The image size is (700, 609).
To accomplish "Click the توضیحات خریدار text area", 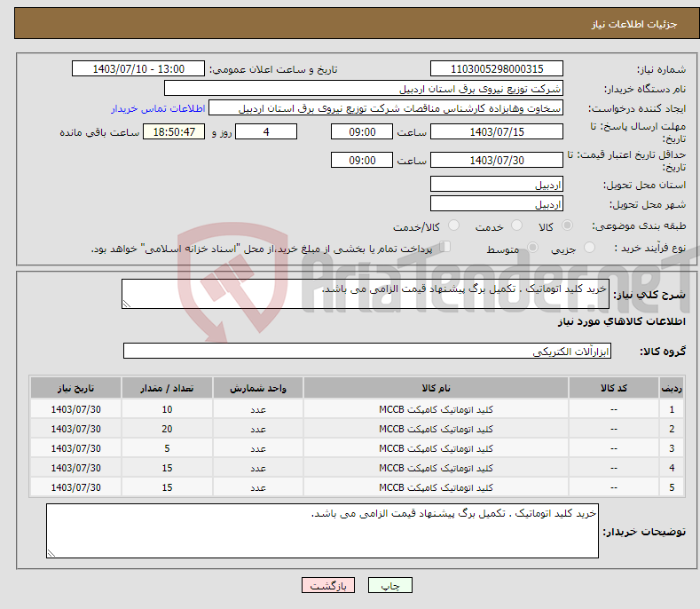I will click(x=322, y=531).
